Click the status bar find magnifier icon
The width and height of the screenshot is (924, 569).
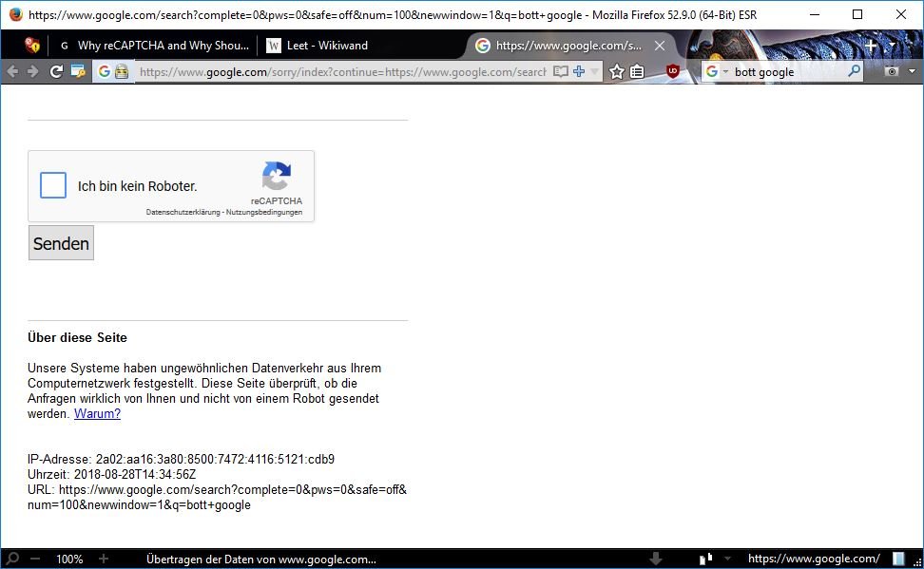(12, 559)
